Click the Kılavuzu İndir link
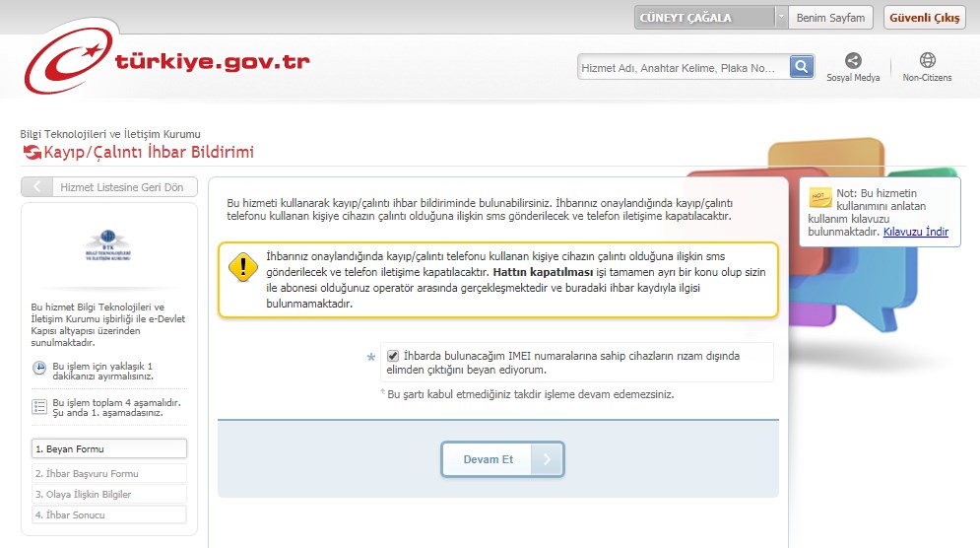 [x=915, y=233]
